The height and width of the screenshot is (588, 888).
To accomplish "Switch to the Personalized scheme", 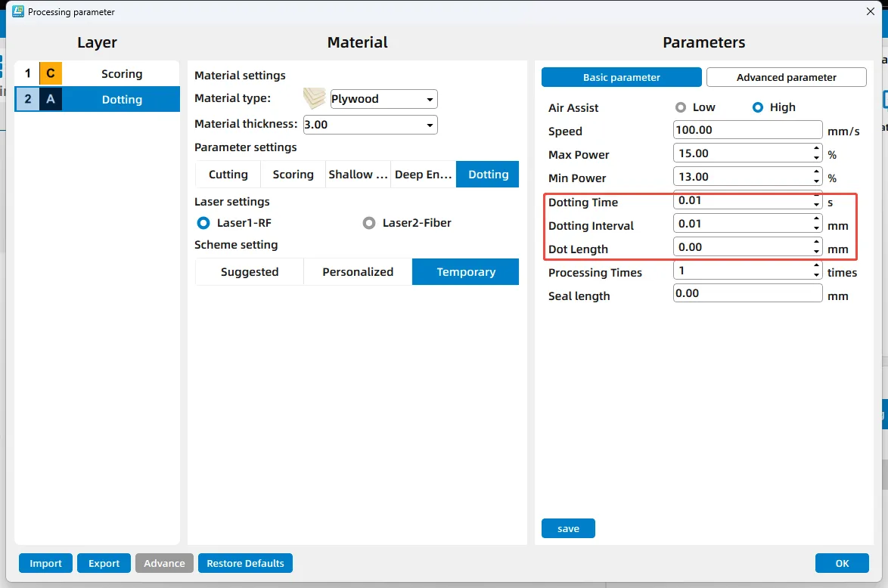I will (x=358, y=272).
